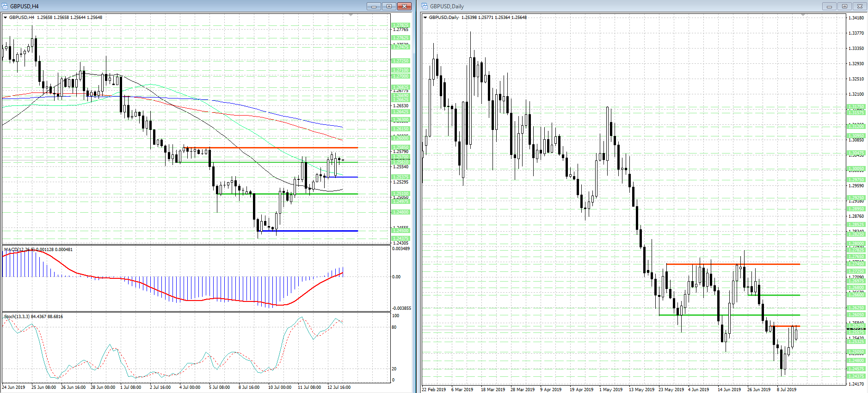Click the 1.32100 price on Daily scale

[856, 94]
